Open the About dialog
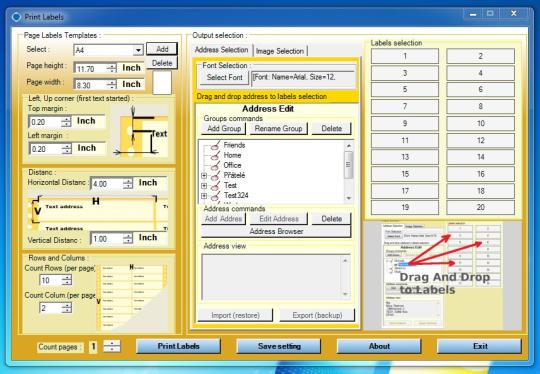This screenshot has width=540, height=374. (x=379, y=346)
